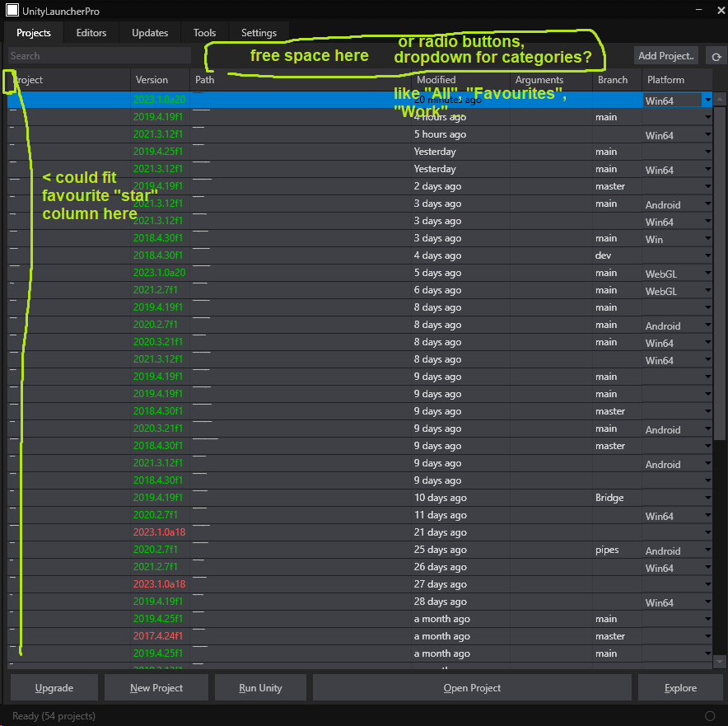Click the Open Project button
Image resolution: width=728 pixels, height=726 pixels.
tap(472, 687)
